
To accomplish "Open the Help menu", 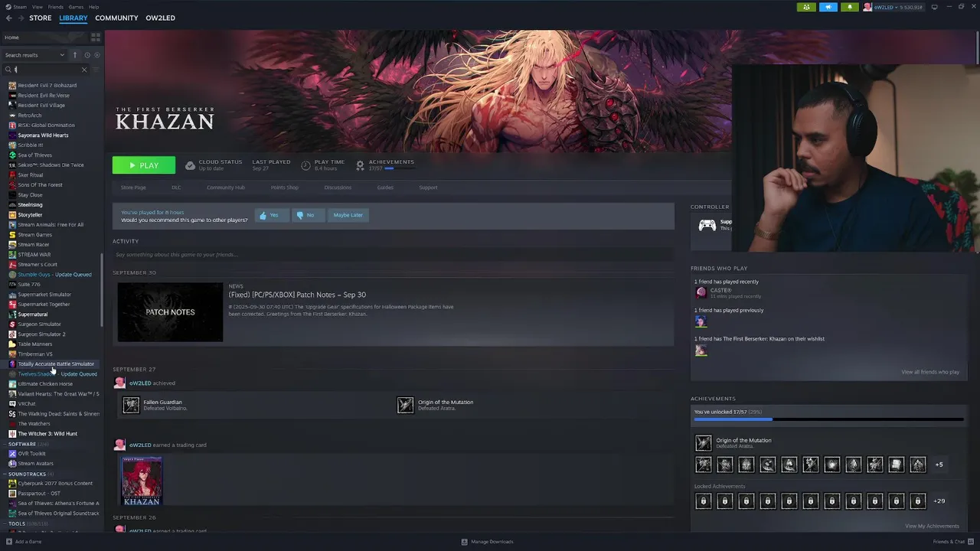I will (93, 7).
